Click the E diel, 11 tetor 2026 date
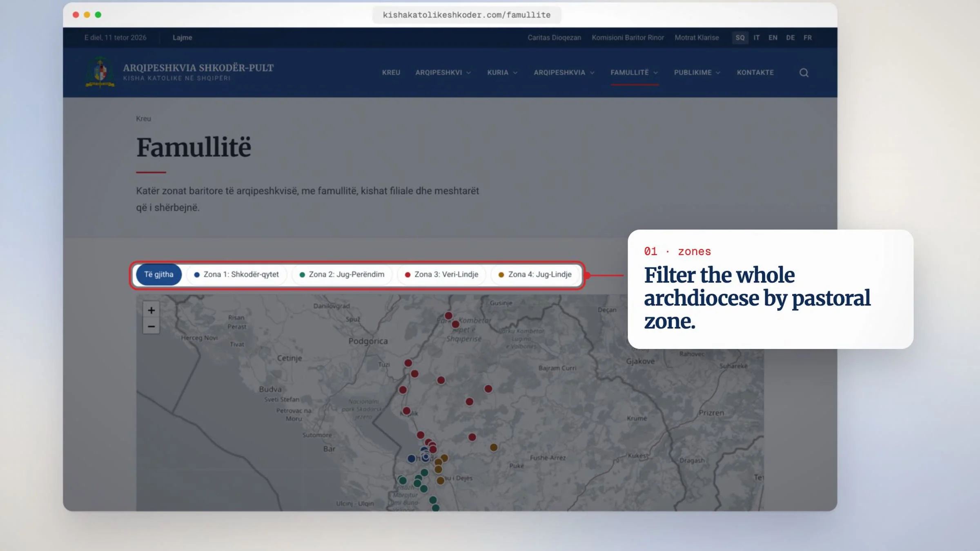Screen dimensions: 980x551 [115, 38]
